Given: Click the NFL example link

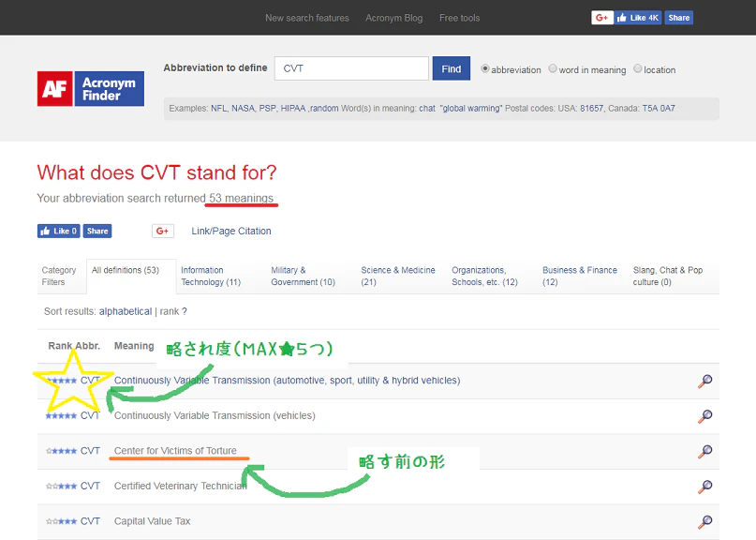Looking at the screenshot, I should 219,109.
